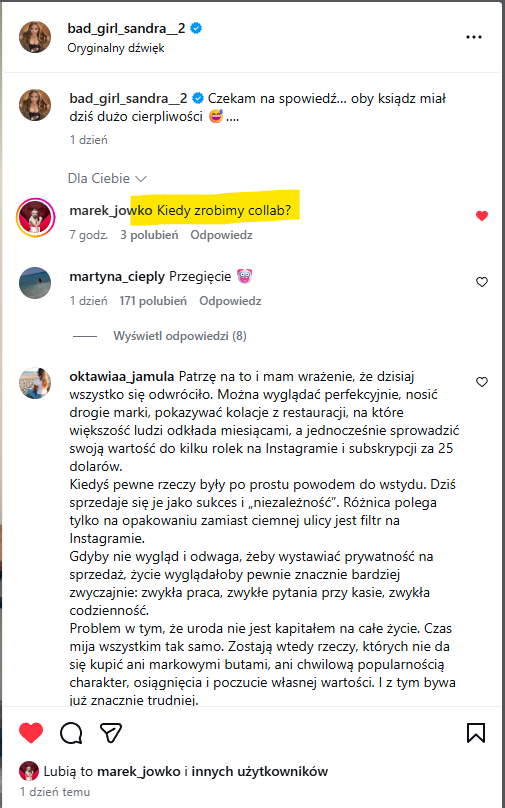The image size is (505, 808).
Task: Reply to marek_jowko's comment via Odpowiedz
Action: (x=222, y=235)
